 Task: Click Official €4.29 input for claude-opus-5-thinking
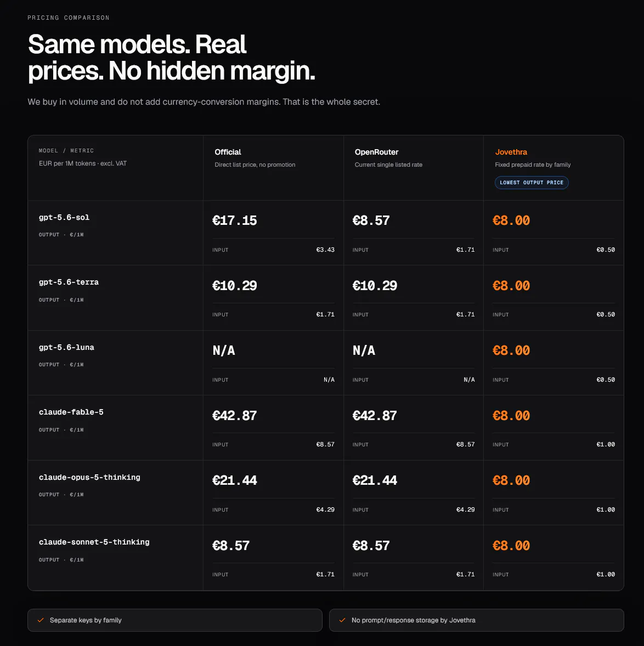325,509
